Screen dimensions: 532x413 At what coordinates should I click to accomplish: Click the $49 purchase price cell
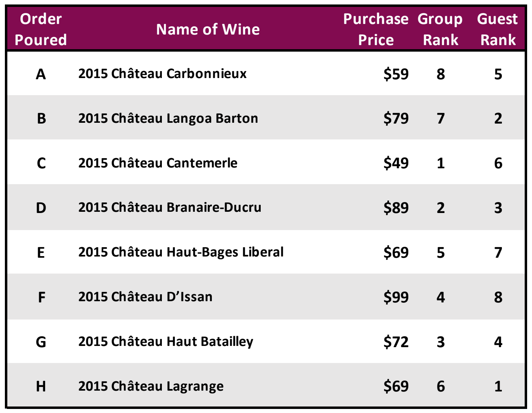coord(396,163)
